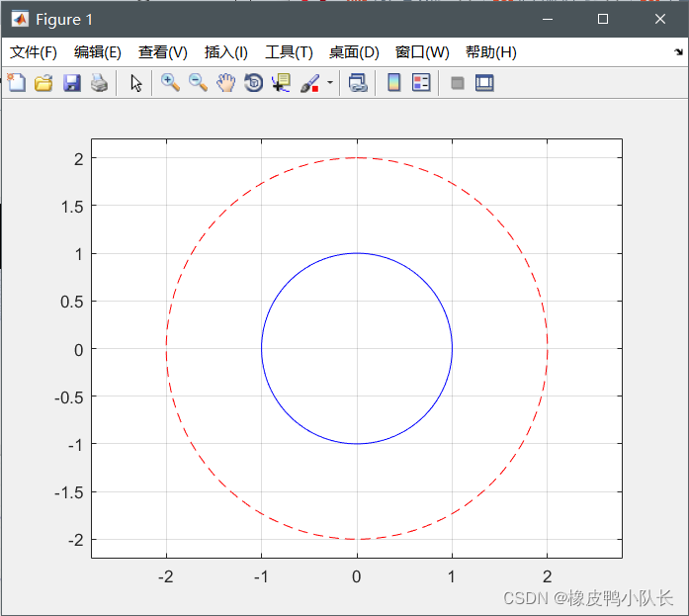Click the y-axis tick label -1

tap(75, 446)
